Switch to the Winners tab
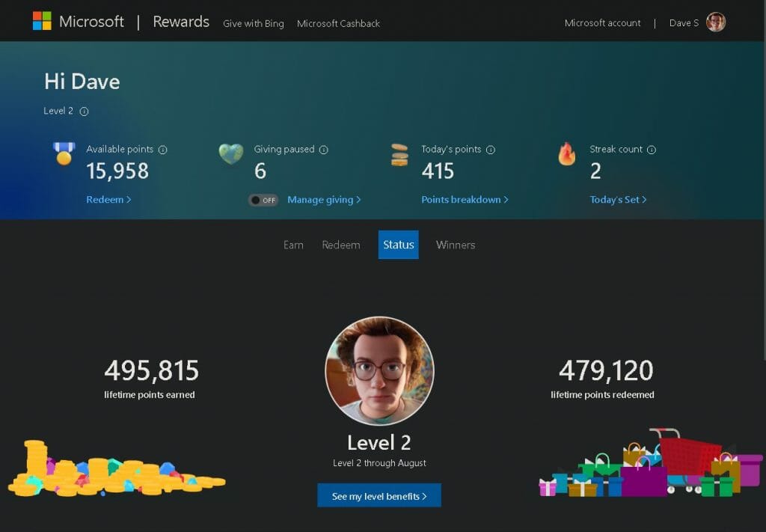Image resolution: width=766 pixels, height=532 pixels. coord(456,245)
